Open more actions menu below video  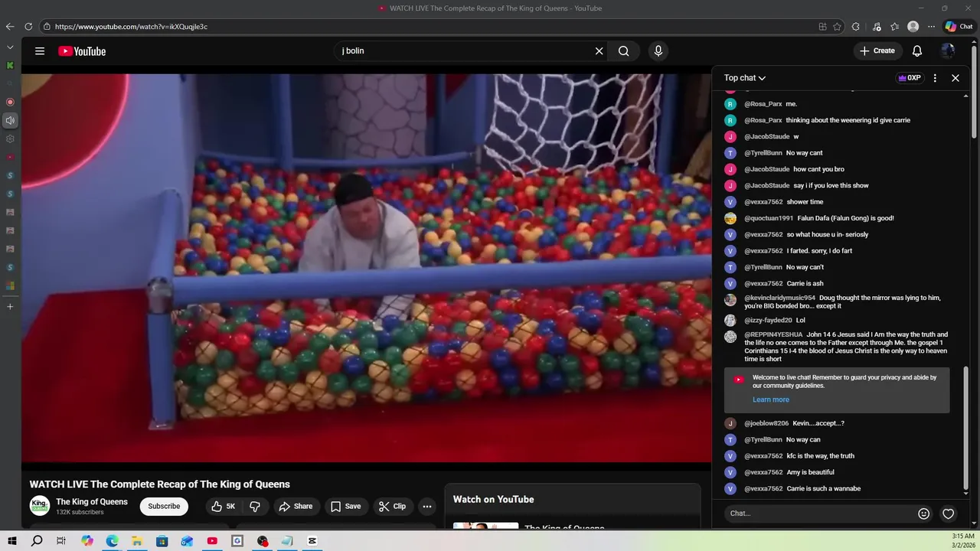427,506
